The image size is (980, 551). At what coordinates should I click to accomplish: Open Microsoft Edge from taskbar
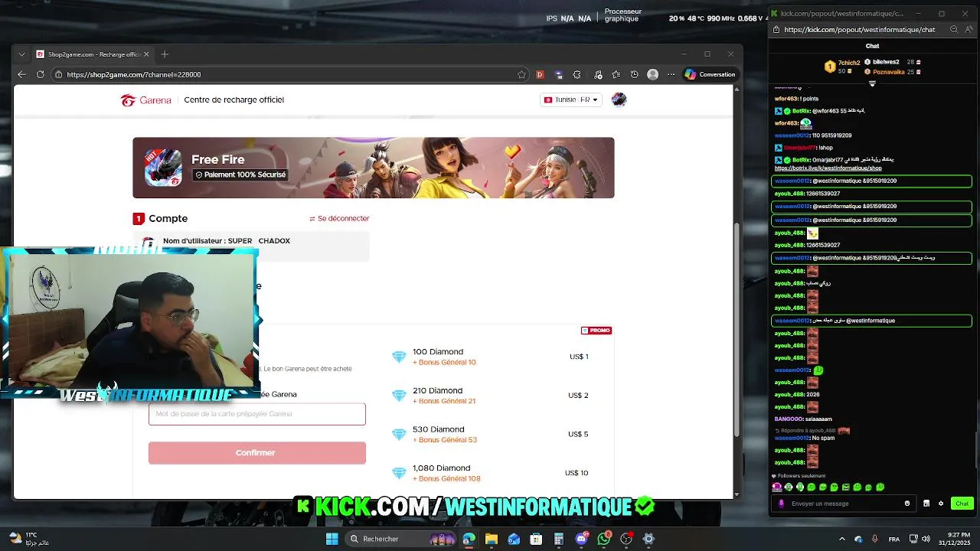pos(469,539)
